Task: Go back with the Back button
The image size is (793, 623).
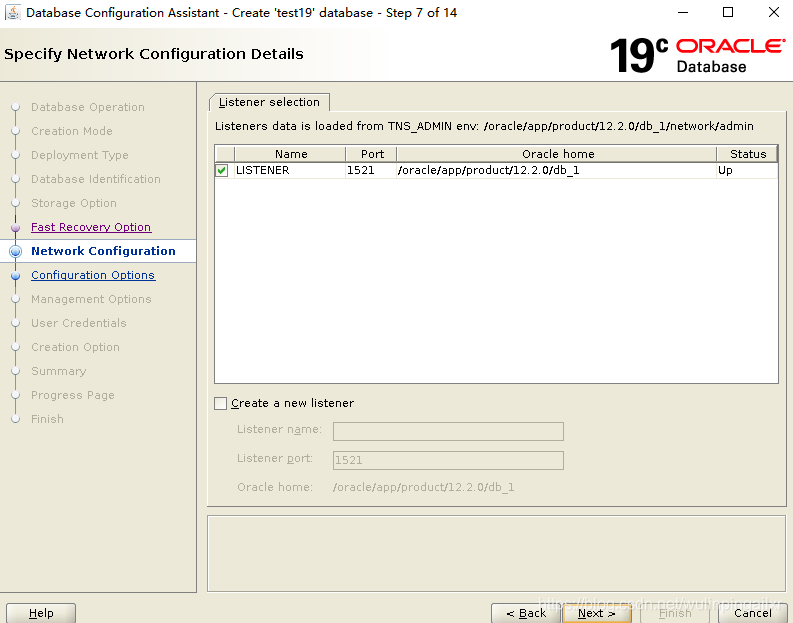Action: point(526,613)
